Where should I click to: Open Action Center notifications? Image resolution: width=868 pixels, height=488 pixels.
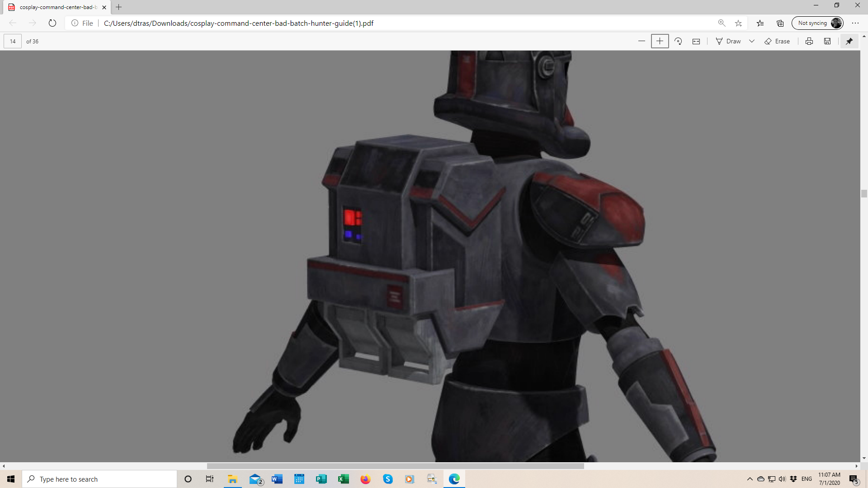click(854, 479)
